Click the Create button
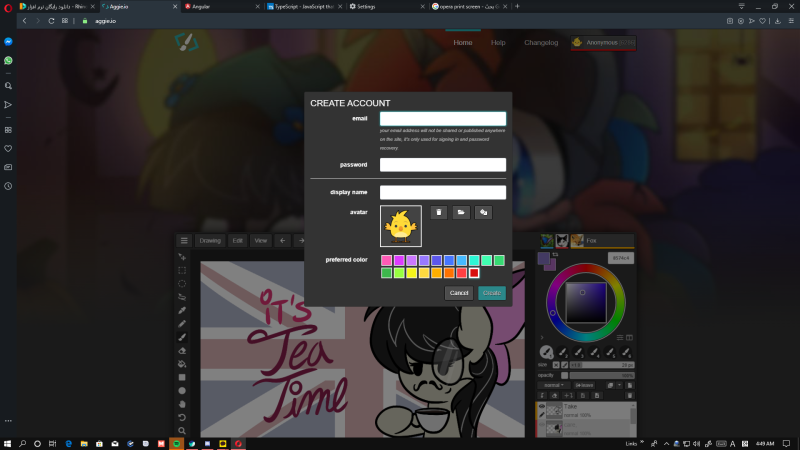This screenshot has width=800, height=450. (x=492, y=293)
